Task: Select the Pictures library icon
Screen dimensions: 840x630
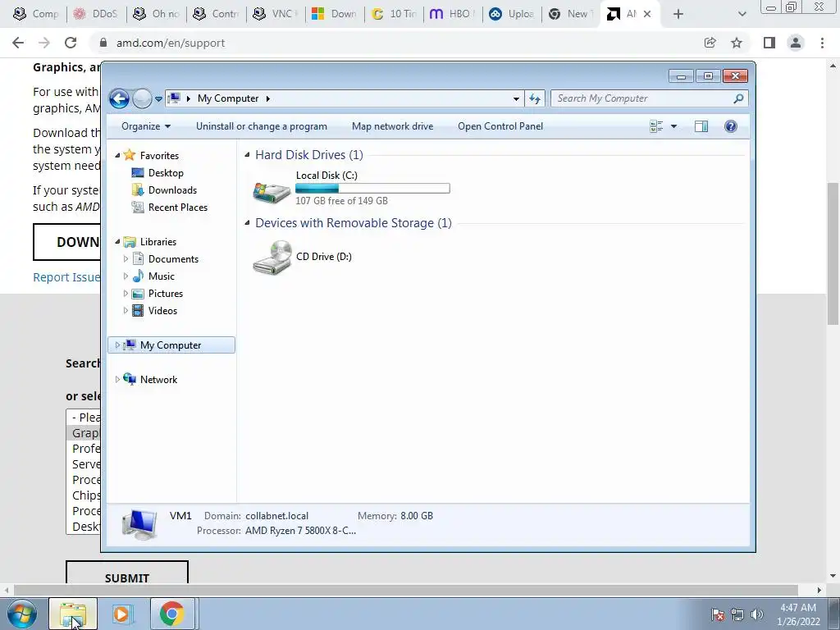Action: 138,294
